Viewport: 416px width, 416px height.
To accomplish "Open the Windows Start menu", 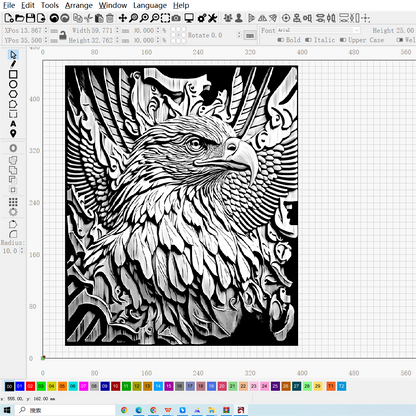I will [x=7, y=410].
